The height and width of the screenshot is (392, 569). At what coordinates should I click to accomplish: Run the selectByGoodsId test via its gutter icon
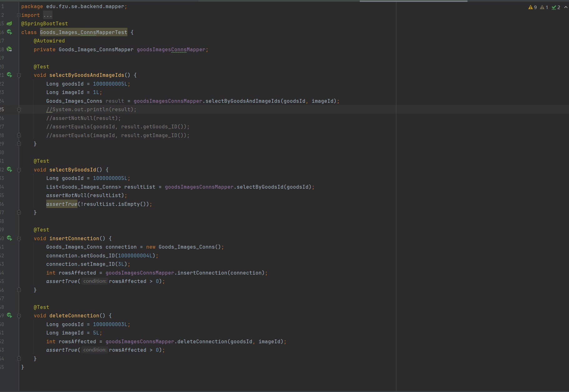tap(9, 170)
